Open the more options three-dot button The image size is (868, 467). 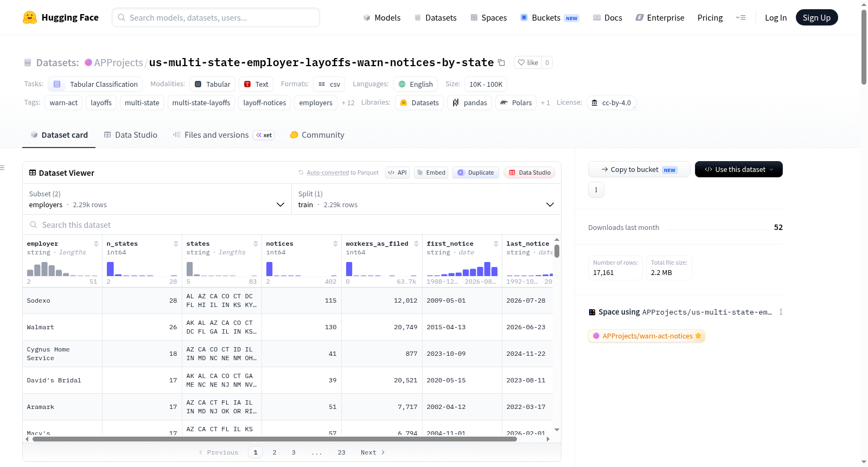596,190
